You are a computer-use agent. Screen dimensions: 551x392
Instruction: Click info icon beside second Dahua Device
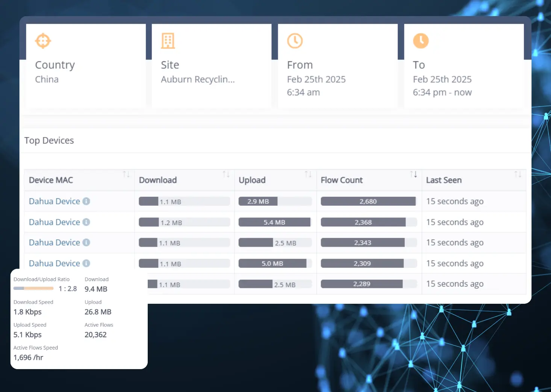tap(86, 222)
